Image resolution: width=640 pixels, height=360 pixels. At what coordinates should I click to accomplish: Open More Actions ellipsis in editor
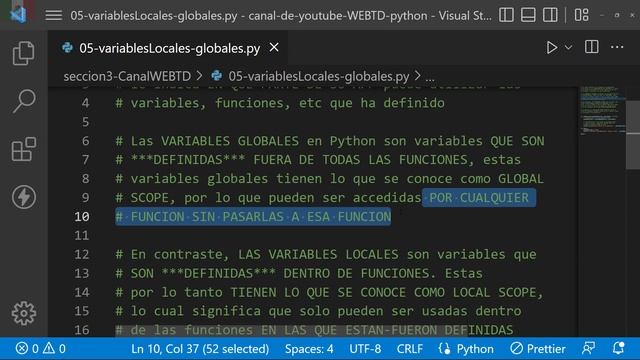pyautogui.click(x=617, y=47)
